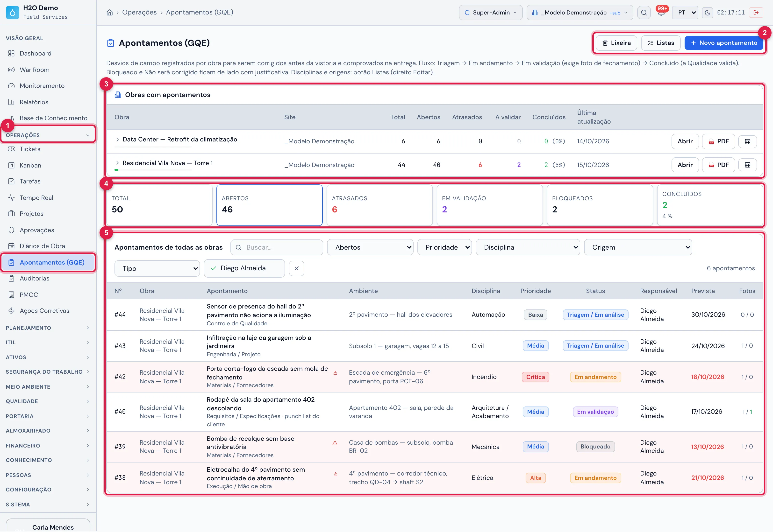Click Operações breadcrumb link
The height and width of the screenshot is (532, 773).
point(139,12)
